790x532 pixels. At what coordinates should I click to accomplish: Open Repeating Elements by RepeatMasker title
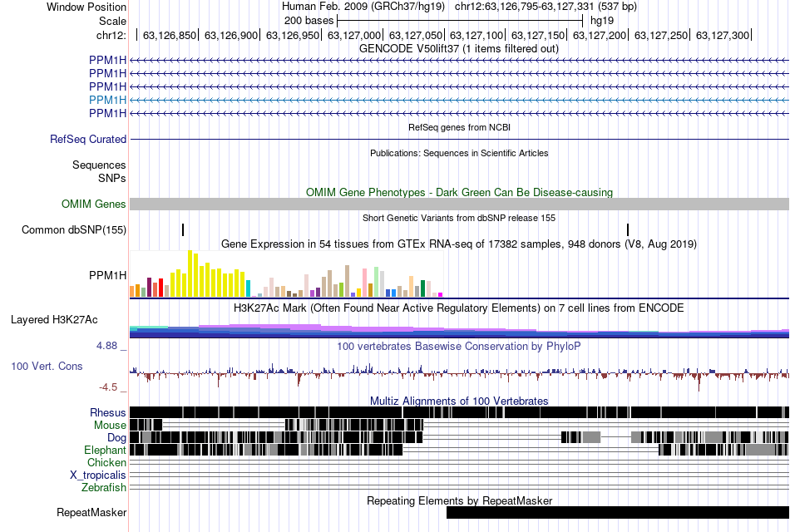[459, 501]
